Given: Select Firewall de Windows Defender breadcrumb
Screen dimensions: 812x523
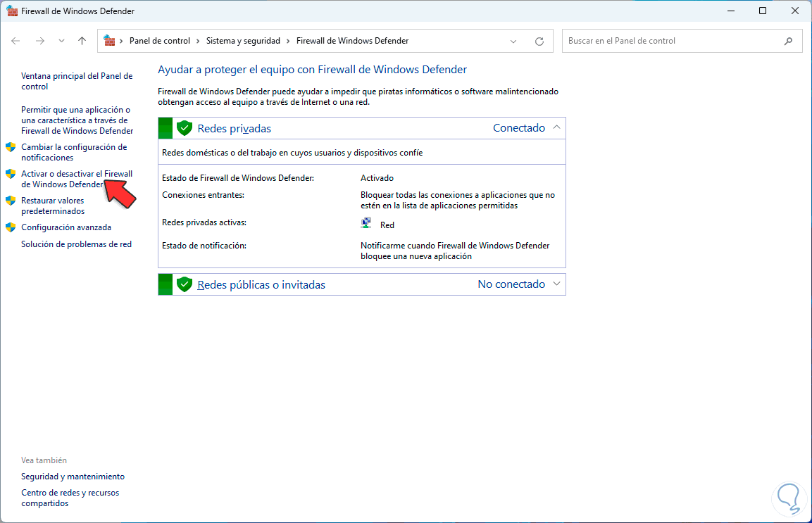Looking at the screenshot, I should point(352,41).
